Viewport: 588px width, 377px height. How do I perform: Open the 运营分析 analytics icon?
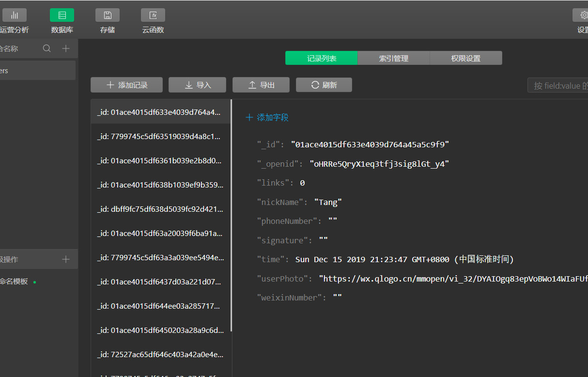(x=14, y=16)
